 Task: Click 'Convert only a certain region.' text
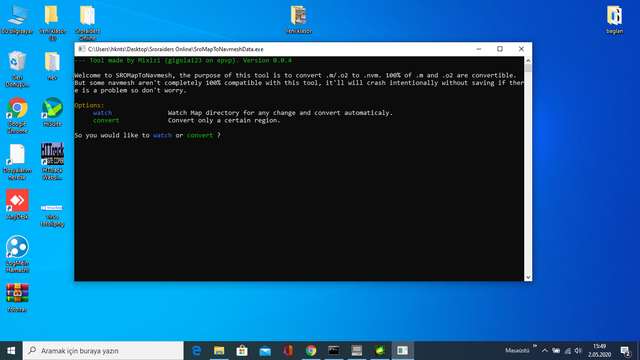tap(224, 120)
